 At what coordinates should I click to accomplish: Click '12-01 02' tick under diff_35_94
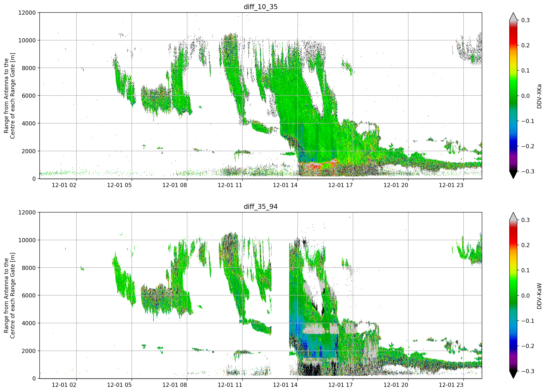point(64,385)
